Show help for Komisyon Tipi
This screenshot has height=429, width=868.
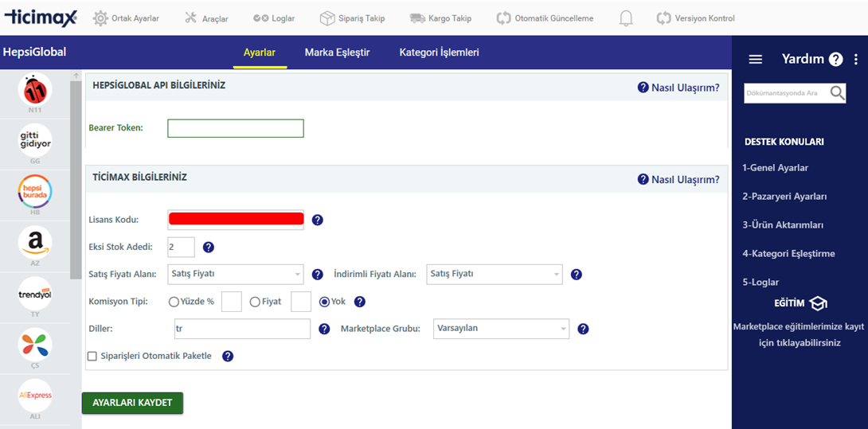[359, 302]
